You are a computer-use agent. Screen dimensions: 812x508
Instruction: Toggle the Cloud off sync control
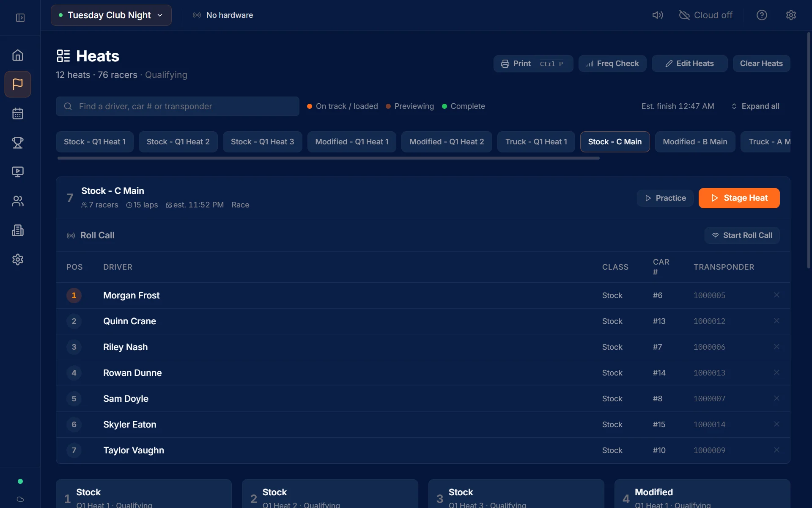tap(705, 15)
